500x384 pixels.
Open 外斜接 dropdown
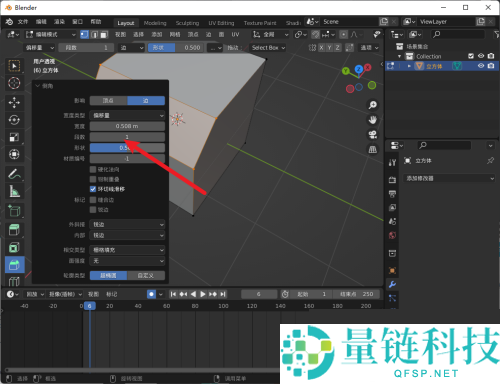127,224
